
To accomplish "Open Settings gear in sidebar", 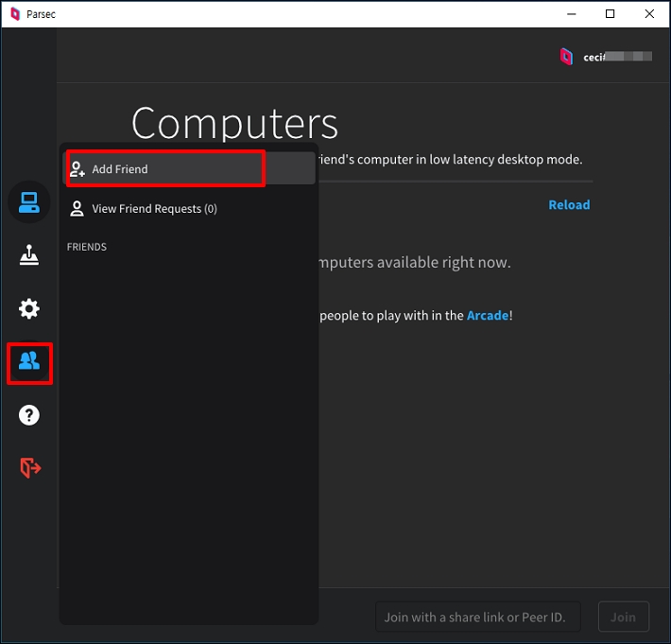I will tap(29, 308).
